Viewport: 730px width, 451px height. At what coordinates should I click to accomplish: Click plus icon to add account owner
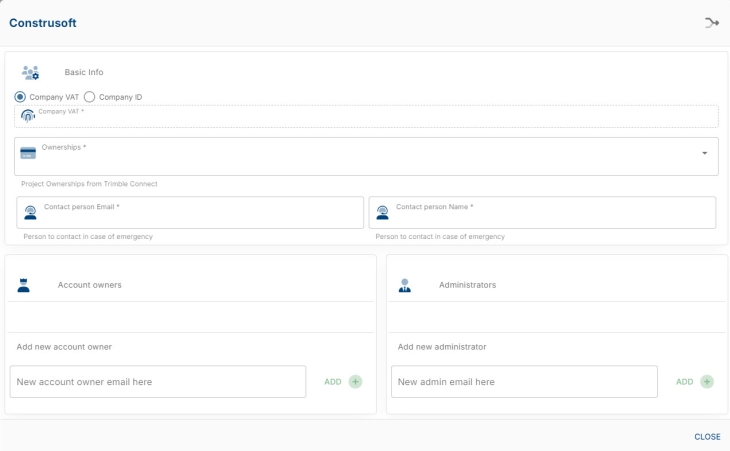(x=355, y=382)
